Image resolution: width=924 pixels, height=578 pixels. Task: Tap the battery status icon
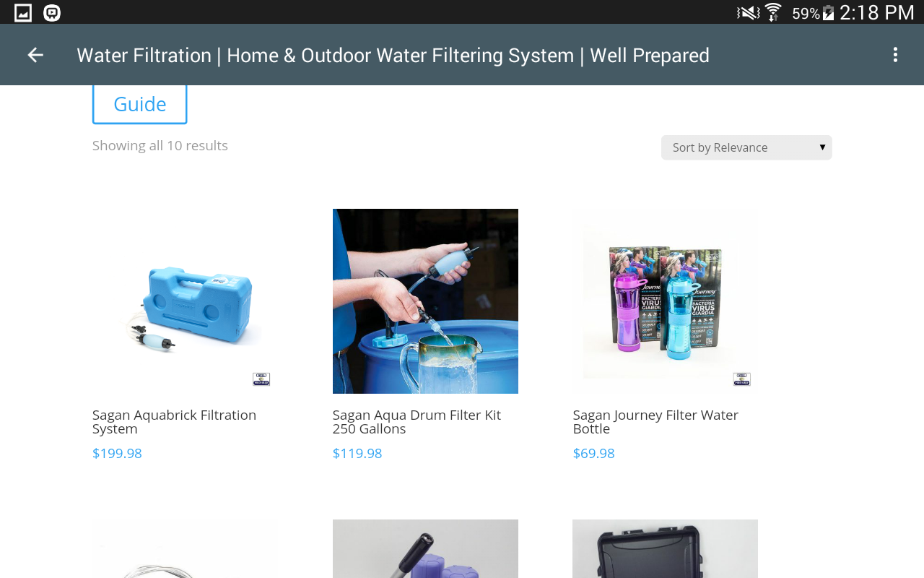pyautogui.click(x=828, y=13)
